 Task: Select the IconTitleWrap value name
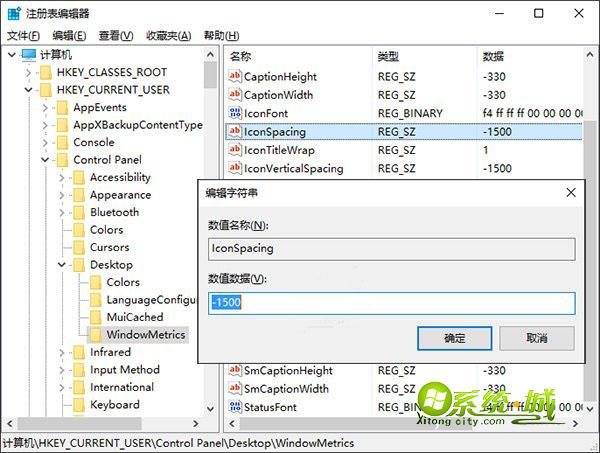(279, 150)
